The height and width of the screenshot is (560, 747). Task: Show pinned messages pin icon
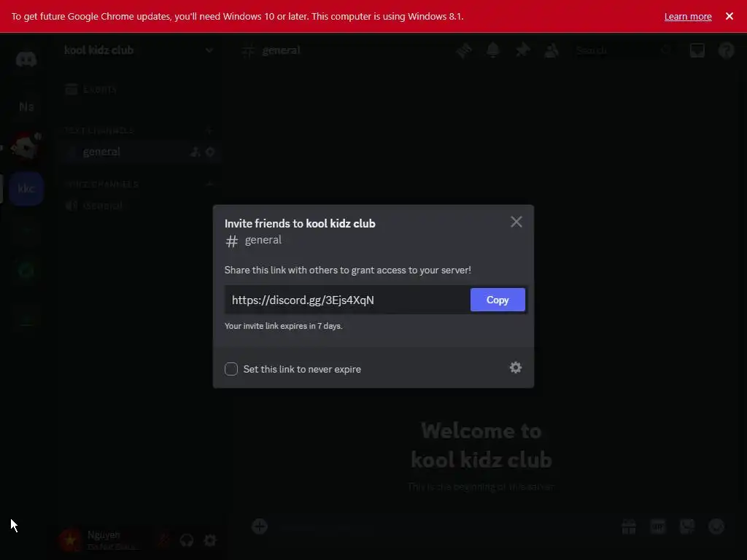[522, 50]
